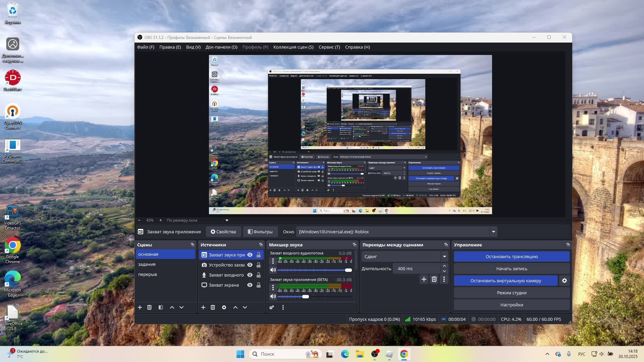Image resolution: width=644 pixels, height=362 pixels.
Task: Click the virtual camera settings gear icon
Action: [565, 281]
